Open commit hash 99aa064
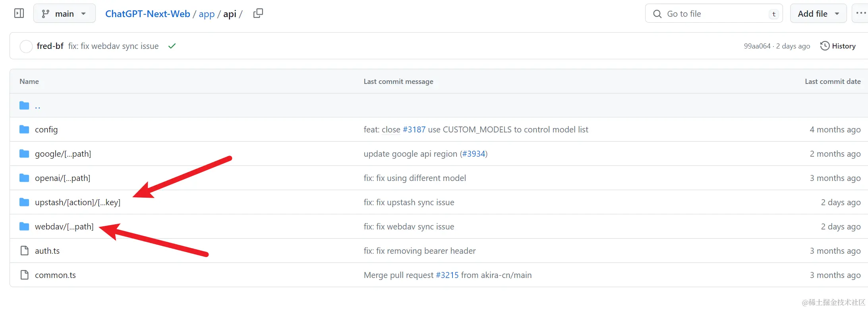 pos(757,46)
